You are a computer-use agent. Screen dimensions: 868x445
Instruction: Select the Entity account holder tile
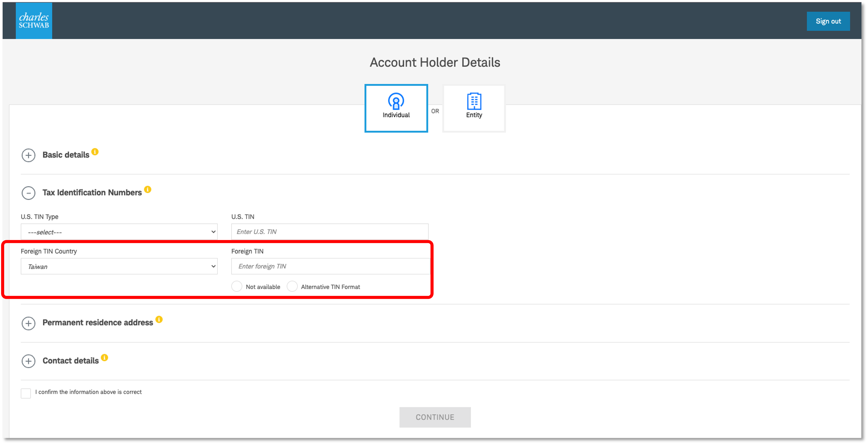point(474,108)
